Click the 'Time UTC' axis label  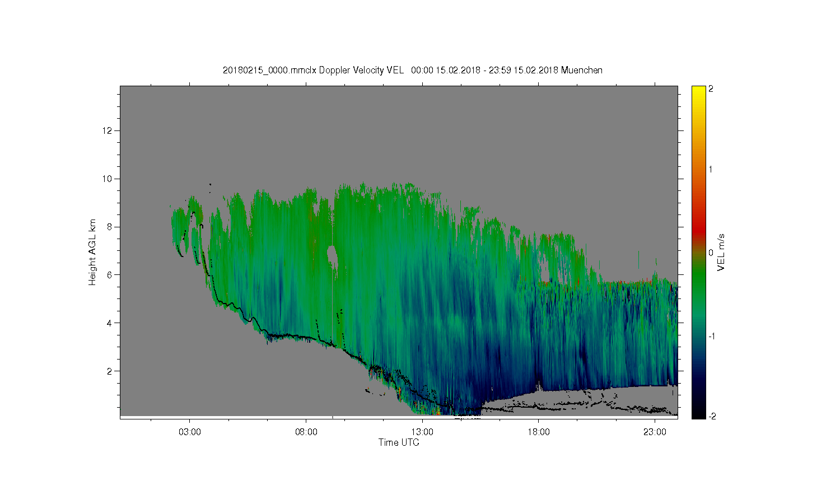point(399,442)
